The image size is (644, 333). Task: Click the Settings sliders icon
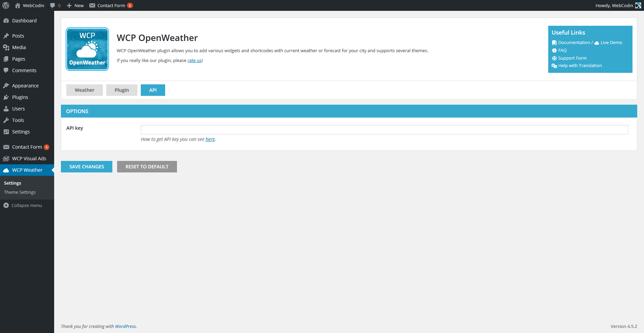pyautogui.click(x=6, y=132)
